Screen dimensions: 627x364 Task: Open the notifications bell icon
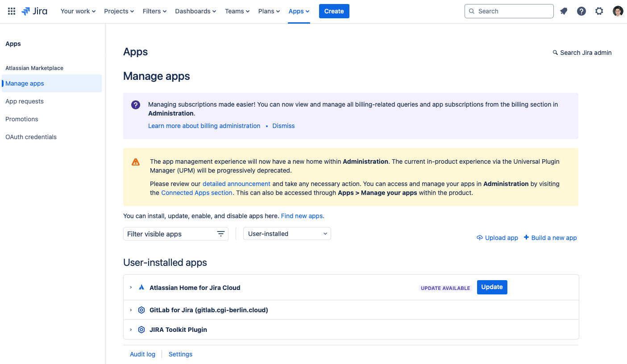point(564,11)
